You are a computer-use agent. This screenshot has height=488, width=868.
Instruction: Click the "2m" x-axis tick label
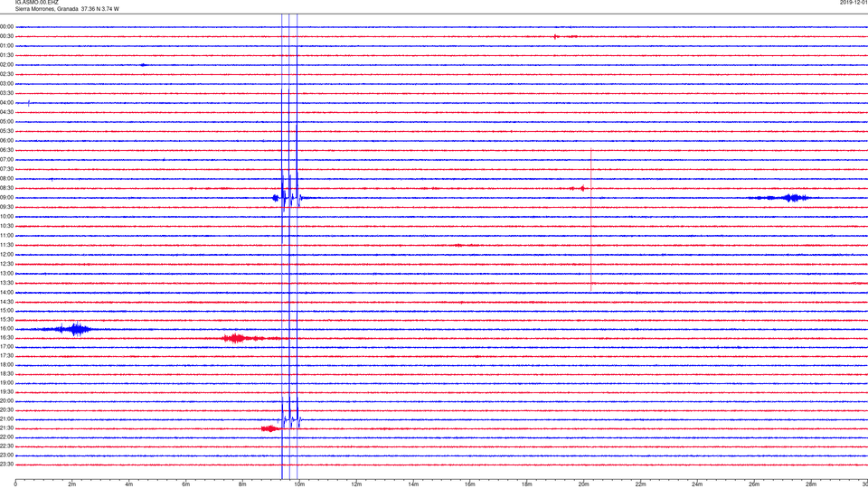coord(72,484)
